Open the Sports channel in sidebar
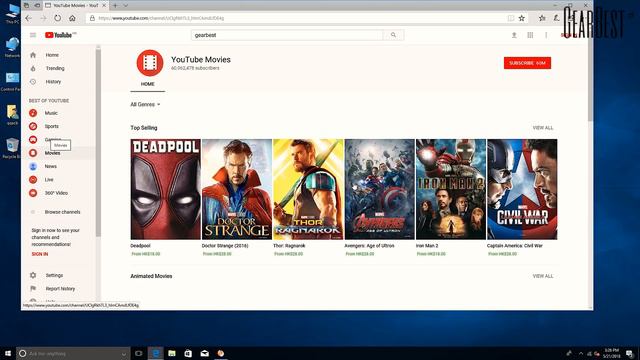 [x=51, y=127]
